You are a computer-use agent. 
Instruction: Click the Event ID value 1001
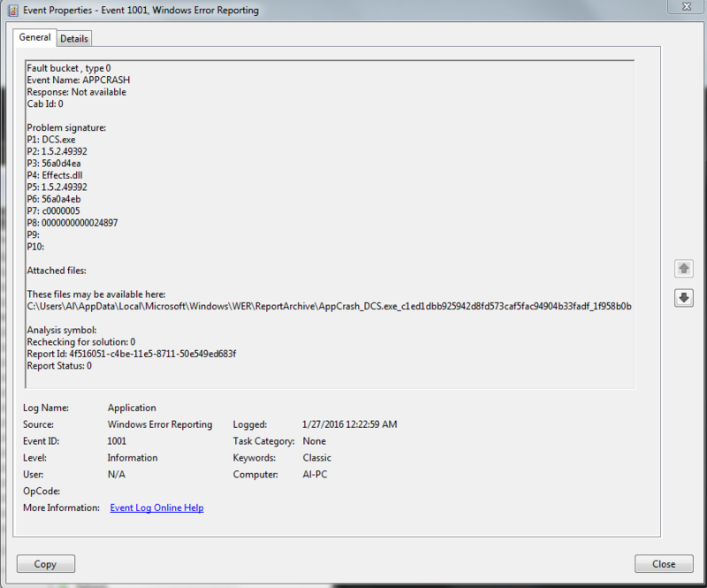tap(117, 441)
